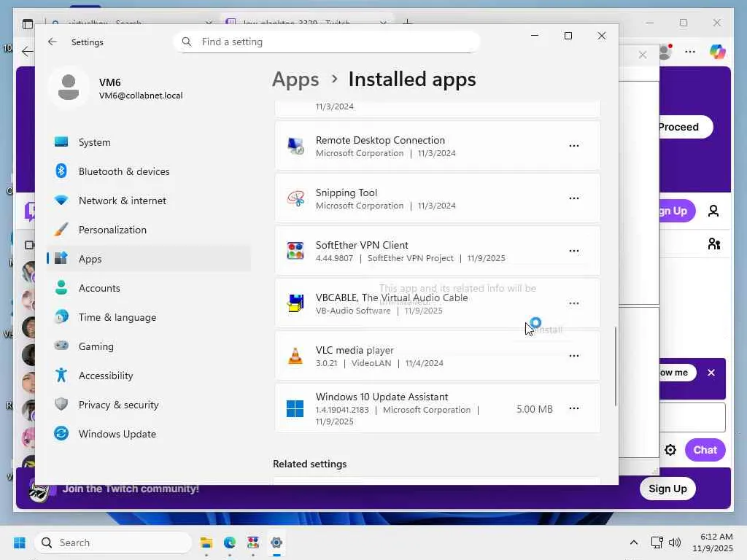The height and width of the screenshot is (560, 747).
Task: Click the Remote Desktop Connection app icon
Action: point(295,146)
